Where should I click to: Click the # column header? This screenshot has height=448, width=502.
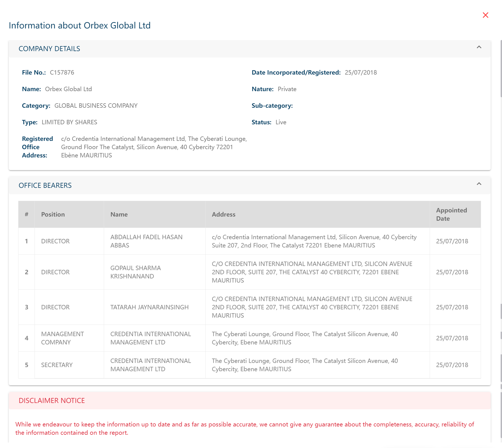(27, 215)
